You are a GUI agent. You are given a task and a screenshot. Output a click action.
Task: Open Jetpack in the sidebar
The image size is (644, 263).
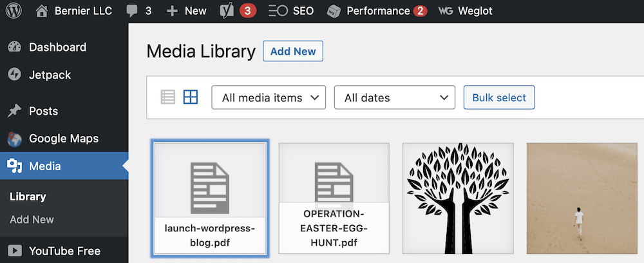50,75
